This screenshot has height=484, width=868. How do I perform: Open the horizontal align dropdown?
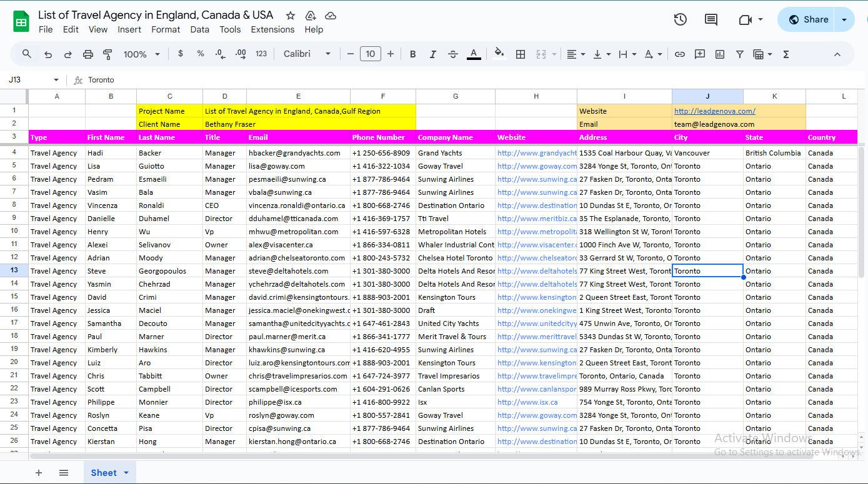tap(576, 54)
